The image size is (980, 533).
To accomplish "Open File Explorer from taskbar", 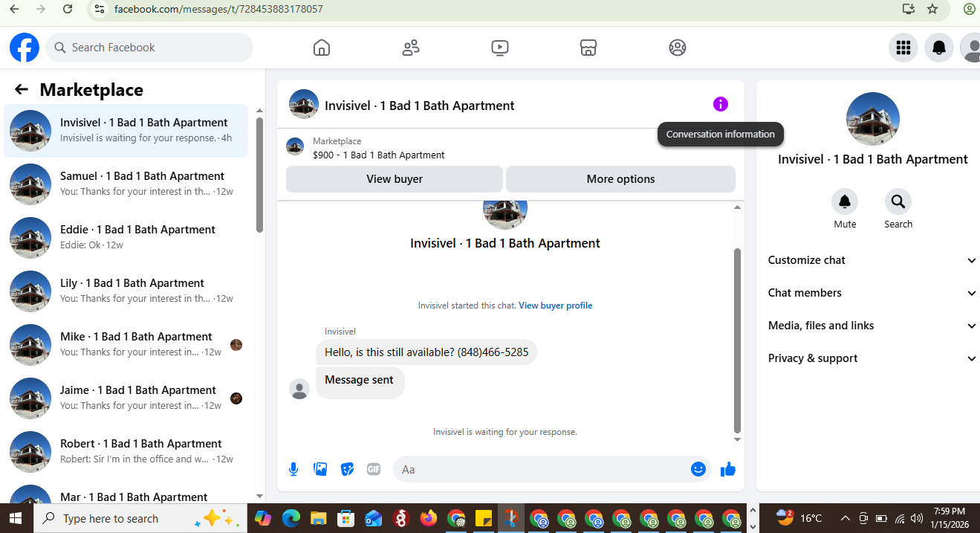I will 318,518.
